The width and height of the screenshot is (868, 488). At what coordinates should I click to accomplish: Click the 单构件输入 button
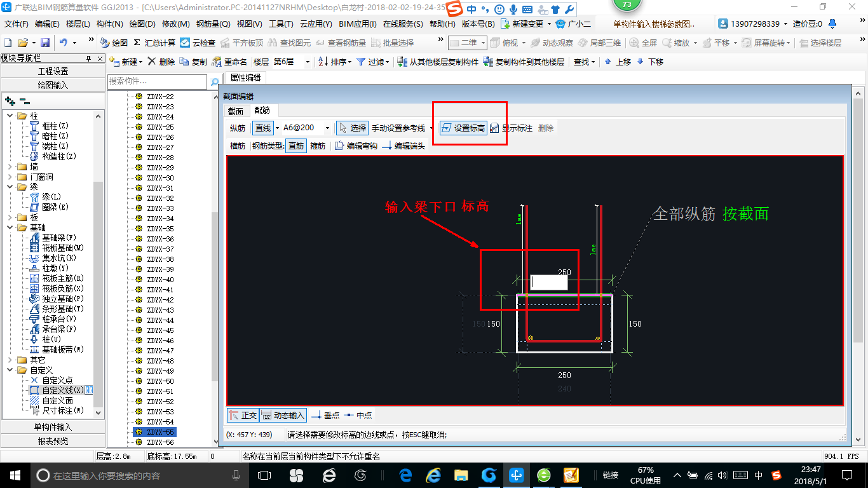(x=53, y=427)
